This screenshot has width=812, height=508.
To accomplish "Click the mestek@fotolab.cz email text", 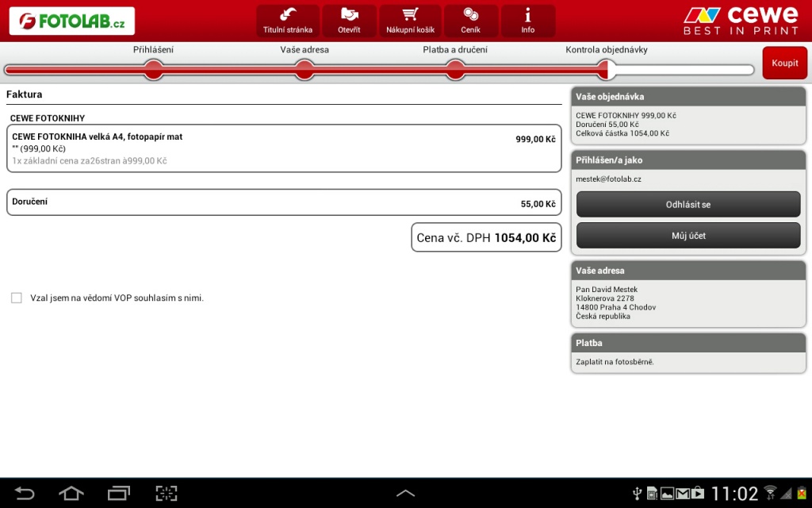I will click(608, 179).
